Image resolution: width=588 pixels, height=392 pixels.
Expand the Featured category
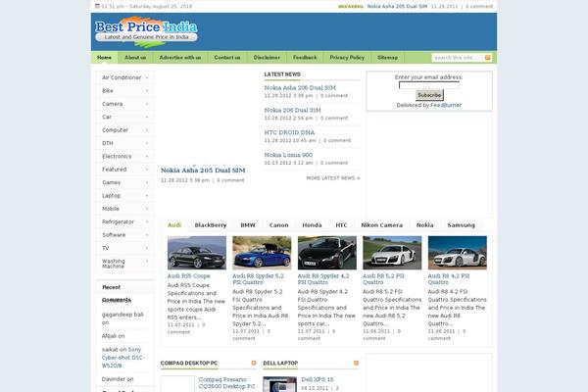124,170
